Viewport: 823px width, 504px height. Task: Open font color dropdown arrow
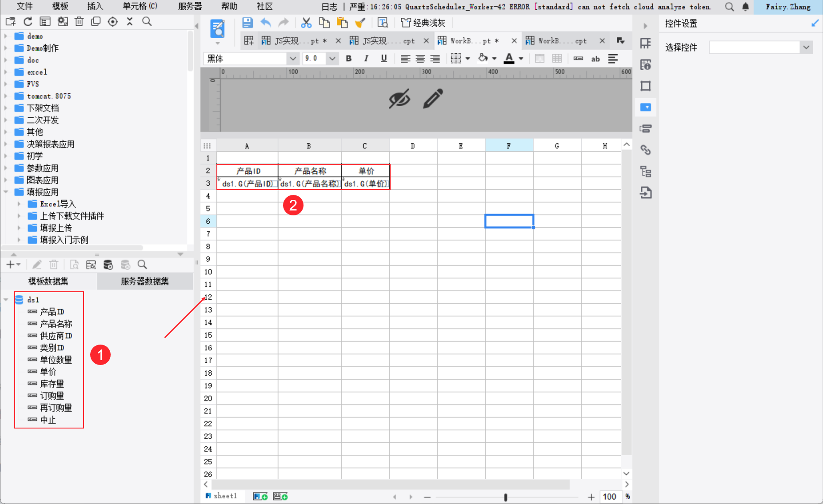[521, 59]
